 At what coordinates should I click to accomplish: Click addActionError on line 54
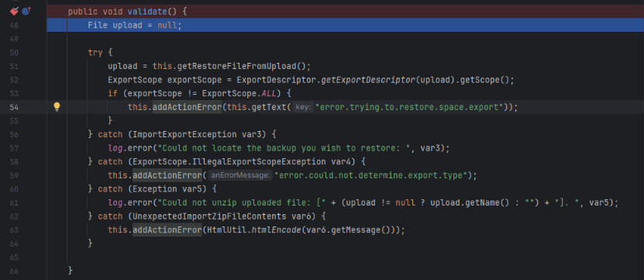[x=187, y=107]
